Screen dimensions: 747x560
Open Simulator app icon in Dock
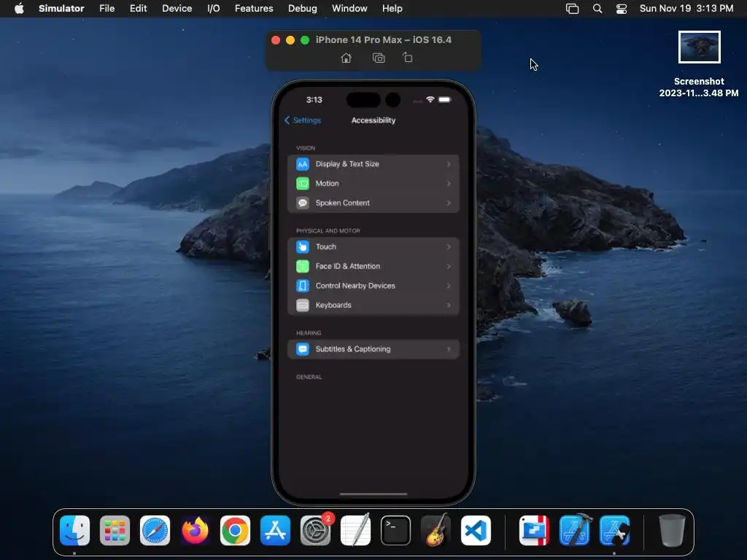(x=614, y=530)
